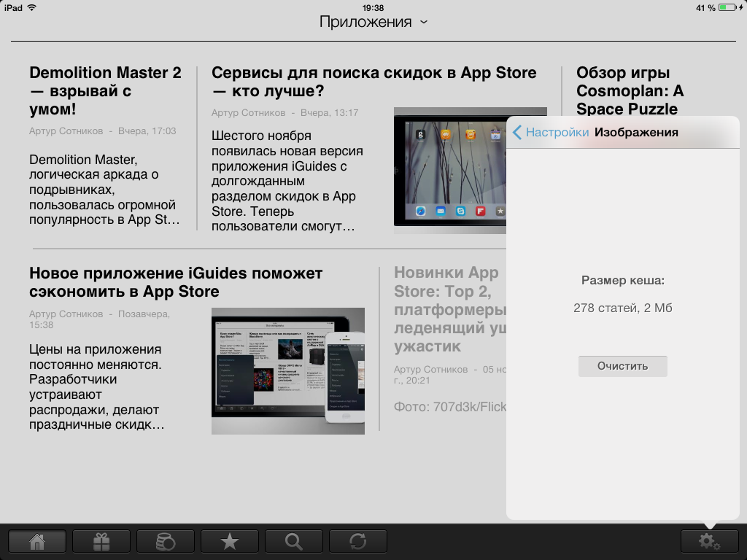
Task: Open search with the magnifier icon
Action: pos(294,541)
